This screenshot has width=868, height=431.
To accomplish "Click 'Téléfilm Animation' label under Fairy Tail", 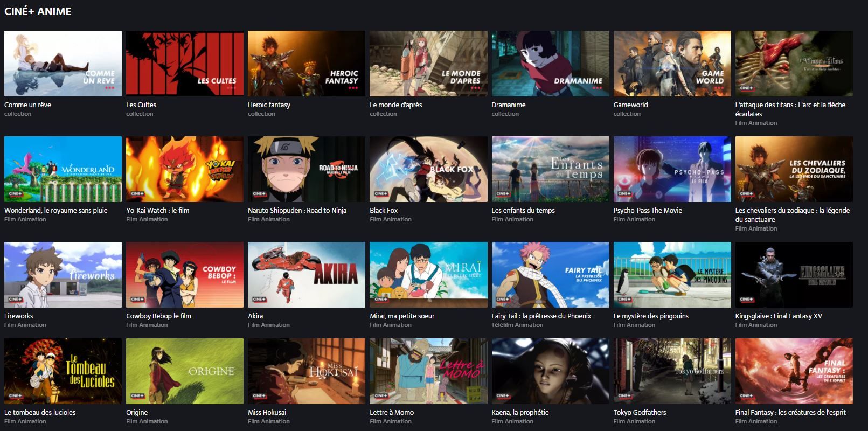I will coord(517,325).
